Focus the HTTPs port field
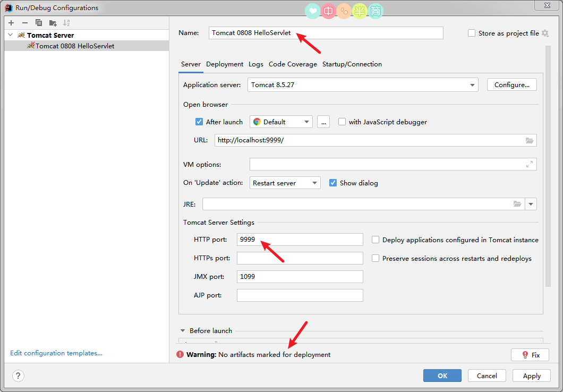563x392 pixels. 300,258
